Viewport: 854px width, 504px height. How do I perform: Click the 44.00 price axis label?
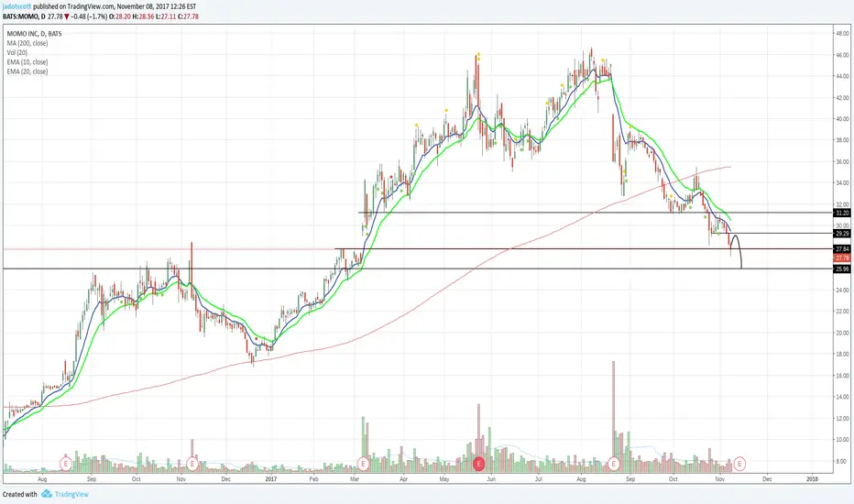click(842, 76)
